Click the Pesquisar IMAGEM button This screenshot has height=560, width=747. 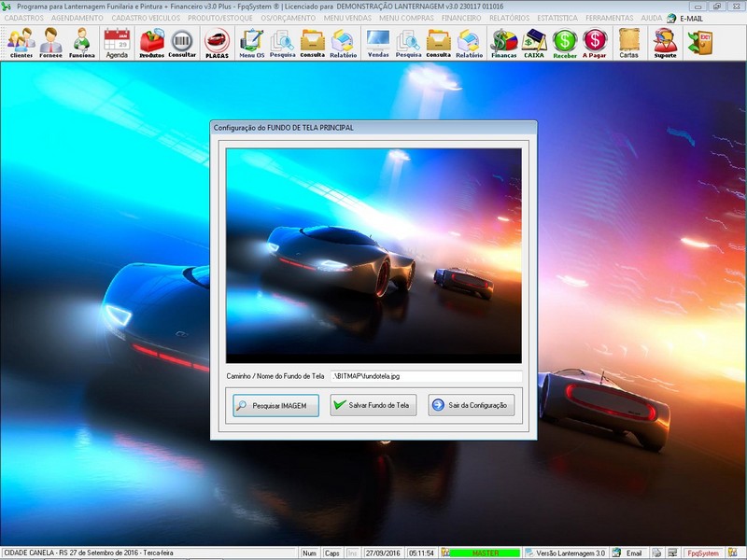[276, 406]
